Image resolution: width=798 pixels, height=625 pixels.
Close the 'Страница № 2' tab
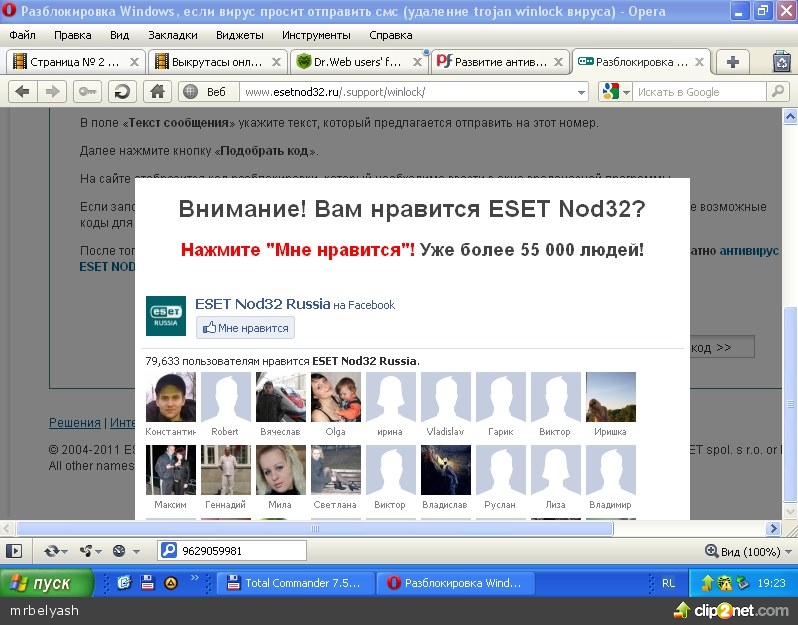coord(134,62)
